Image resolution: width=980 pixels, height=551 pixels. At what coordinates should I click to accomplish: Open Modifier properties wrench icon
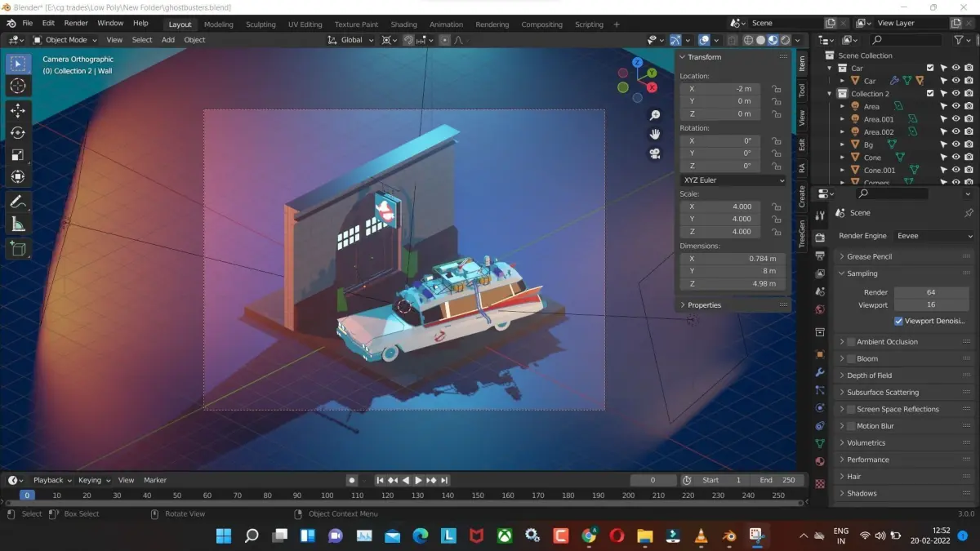coord(820,372)
